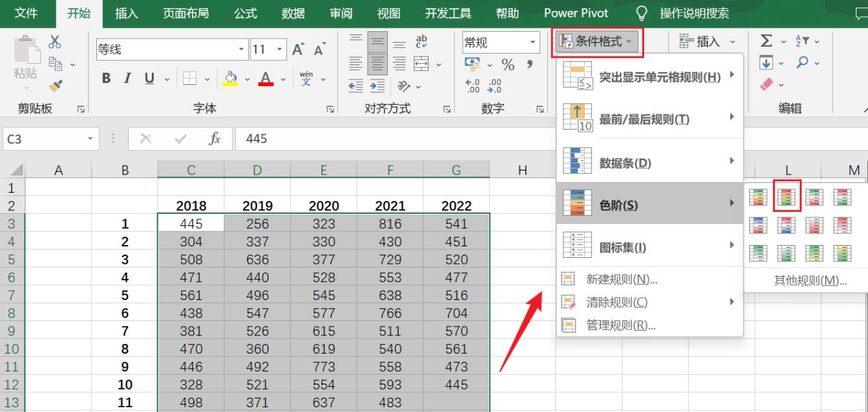Screen dimensions: 868x412
Task: Toggle center horizontal alignment
Action: pos(377,64)
